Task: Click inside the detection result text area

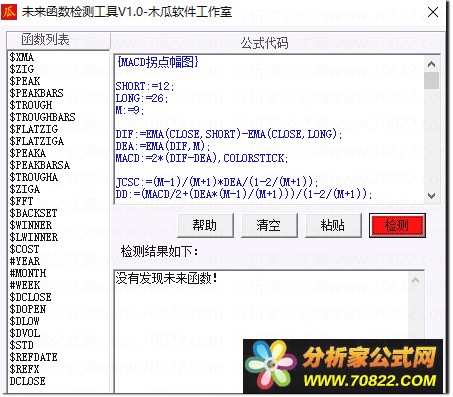Action: coord(261,332)
